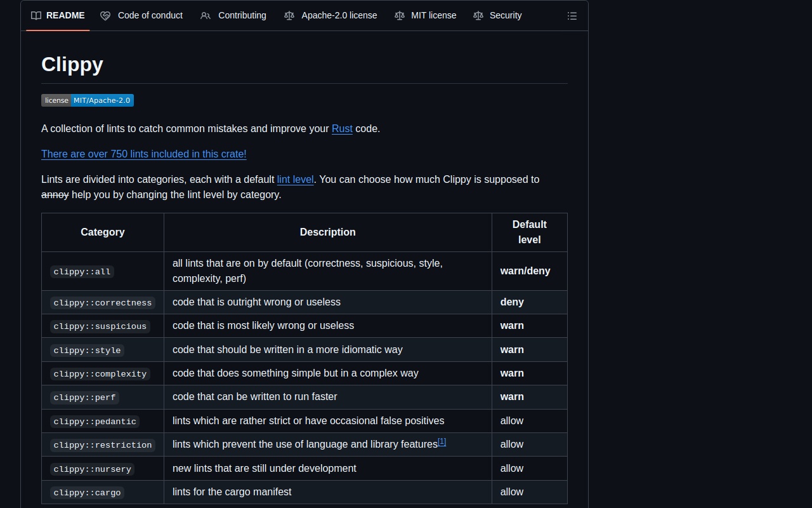Click the MIT license scale icon
This screenshot has width=812, height=508.
(x=400, y=15)
